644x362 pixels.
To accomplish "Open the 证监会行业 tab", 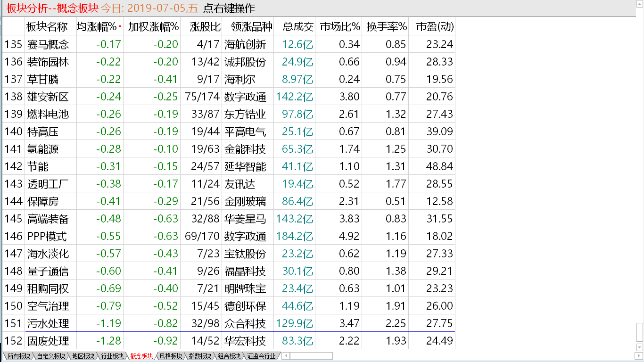I will point(261,356).
